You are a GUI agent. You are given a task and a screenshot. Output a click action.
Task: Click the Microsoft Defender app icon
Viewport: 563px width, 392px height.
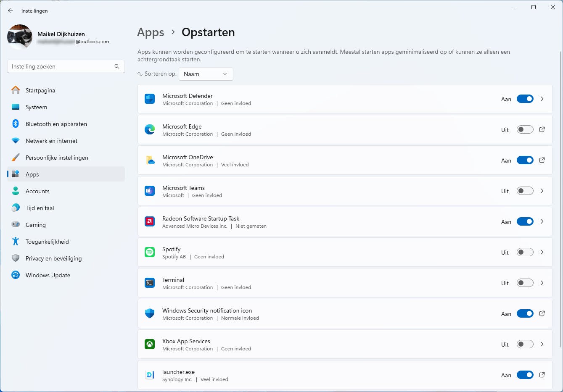point(149,99)
